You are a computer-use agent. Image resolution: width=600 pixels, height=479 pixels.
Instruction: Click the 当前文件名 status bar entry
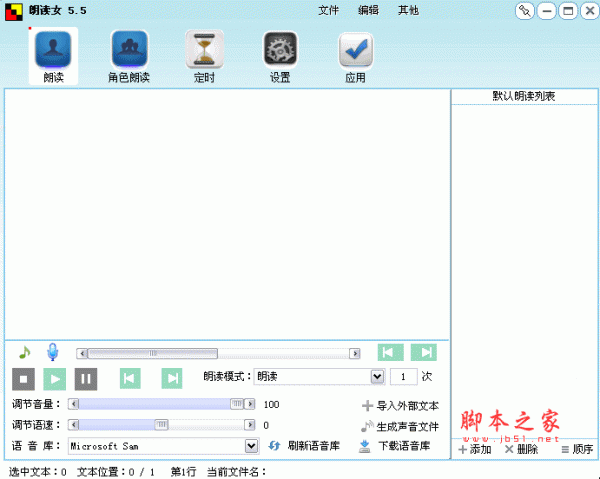pyautogui.click(x=236, y=472)
